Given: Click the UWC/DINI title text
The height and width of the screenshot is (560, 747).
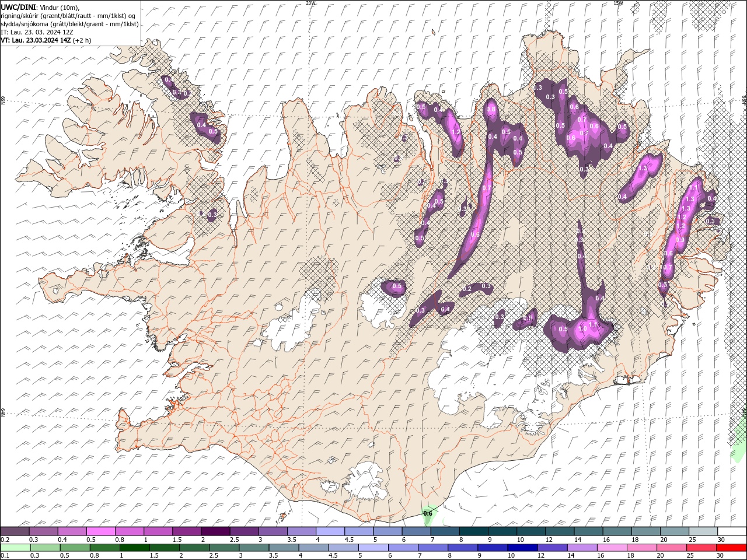Looking at the screenshot, I should tap(19, 7).
